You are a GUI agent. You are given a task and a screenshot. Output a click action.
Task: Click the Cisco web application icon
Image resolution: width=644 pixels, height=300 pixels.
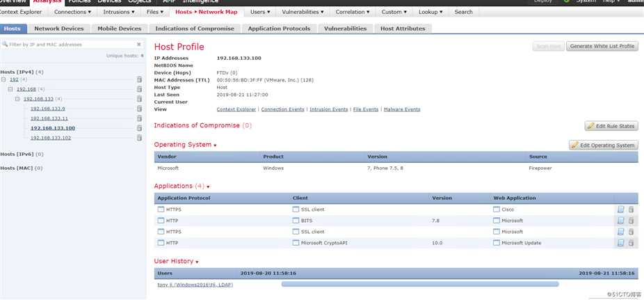(497, 210)
